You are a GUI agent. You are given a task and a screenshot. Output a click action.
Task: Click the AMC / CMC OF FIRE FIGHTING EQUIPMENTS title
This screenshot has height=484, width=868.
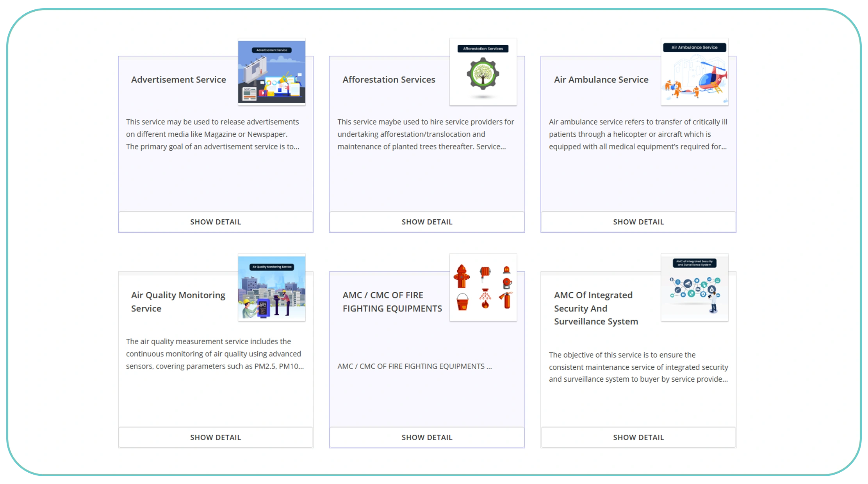pos(392,302)
